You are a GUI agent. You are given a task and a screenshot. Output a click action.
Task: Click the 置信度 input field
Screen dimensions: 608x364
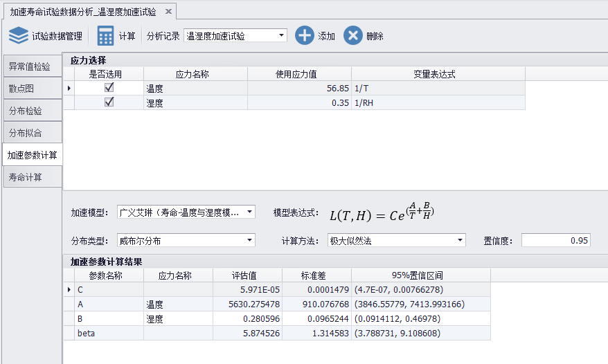tap(555, 240)
